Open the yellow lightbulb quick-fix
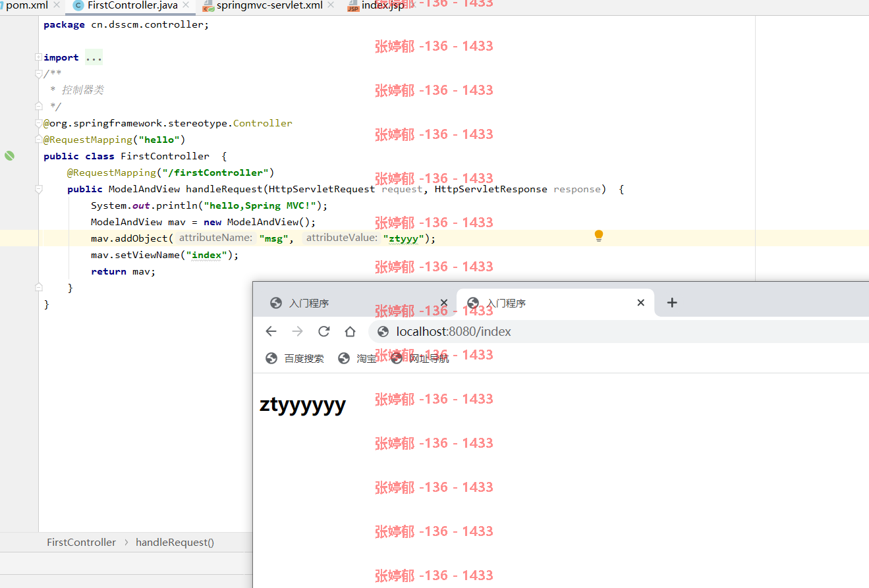The height and width of the screenshot is (588, 869). 599,236
